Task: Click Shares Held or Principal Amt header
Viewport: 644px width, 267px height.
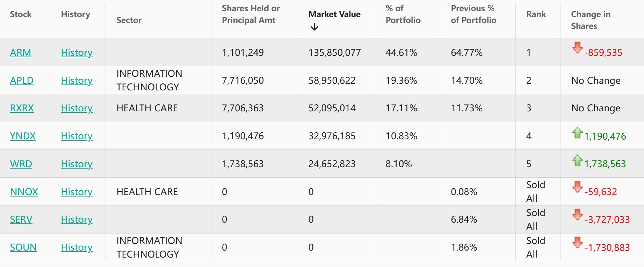Action: point(251,14)
